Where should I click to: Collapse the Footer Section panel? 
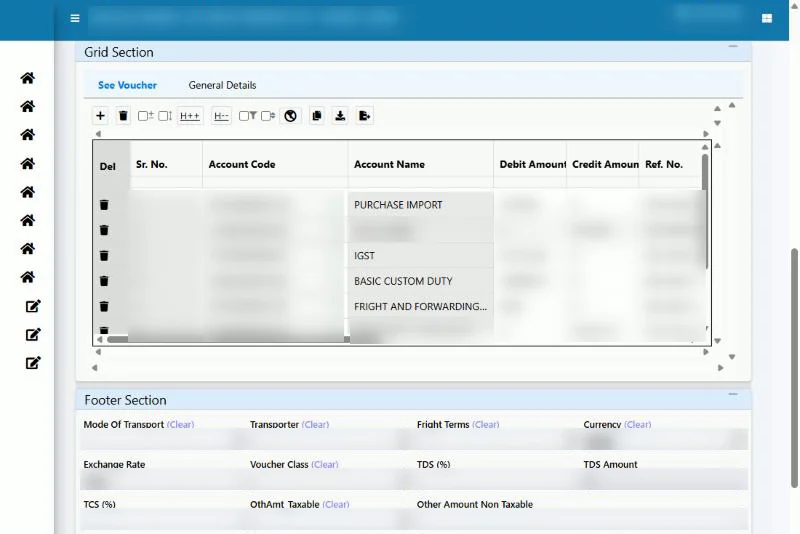(x=733, y=394)
